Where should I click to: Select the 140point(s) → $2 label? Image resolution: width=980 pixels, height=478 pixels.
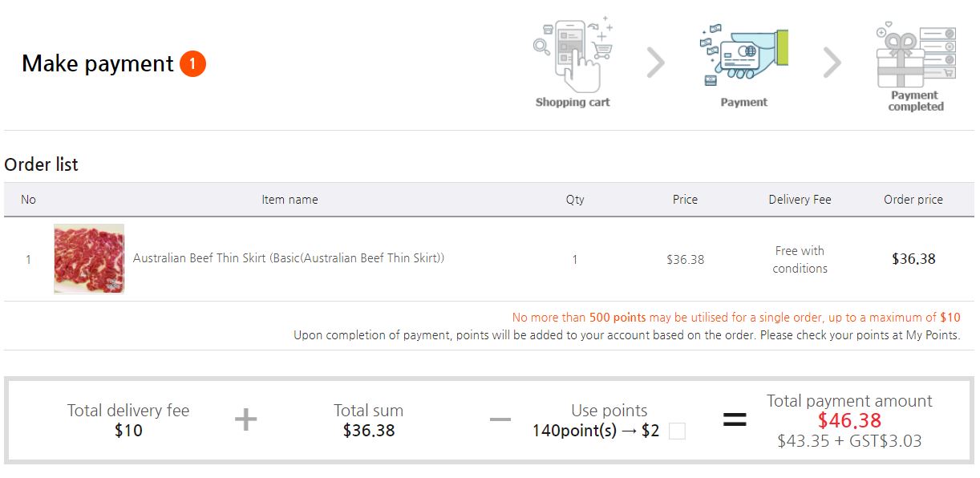click(x=596, y=431)
